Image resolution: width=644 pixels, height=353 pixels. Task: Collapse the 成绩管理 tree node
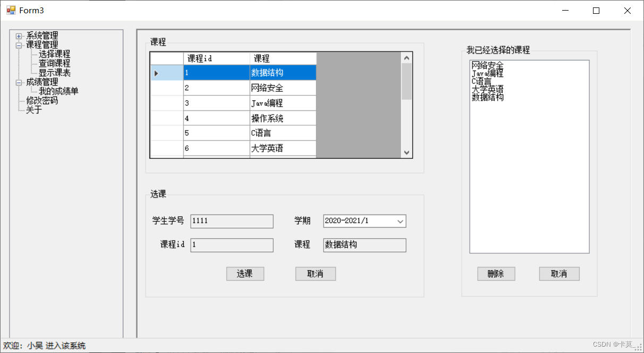pos(19,82)
